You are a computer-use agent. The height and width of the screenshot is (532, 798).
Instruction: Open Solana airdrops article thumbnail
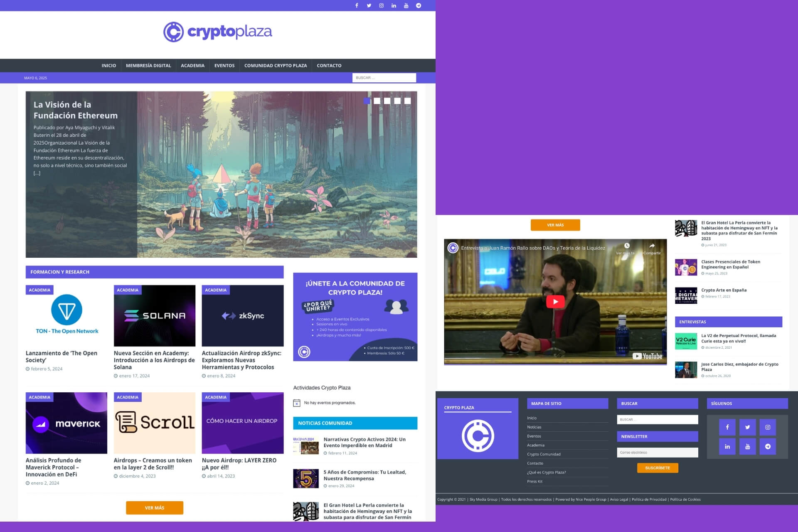click(x=155, y=316)
